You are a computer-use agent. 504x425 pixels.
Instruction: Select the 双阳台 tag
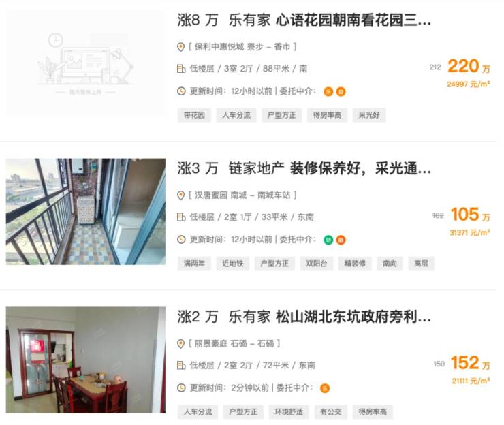[317, 264]
